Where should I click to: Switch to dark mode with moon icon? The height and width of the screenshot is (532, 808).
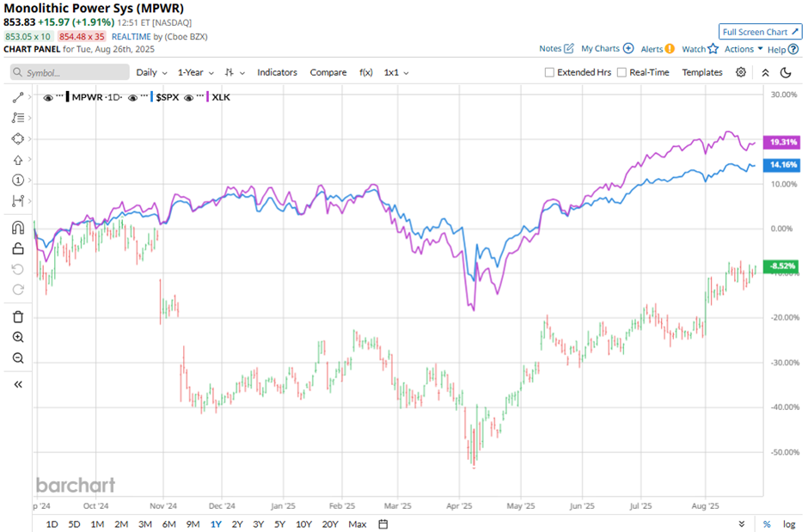(x=786, y=72)
